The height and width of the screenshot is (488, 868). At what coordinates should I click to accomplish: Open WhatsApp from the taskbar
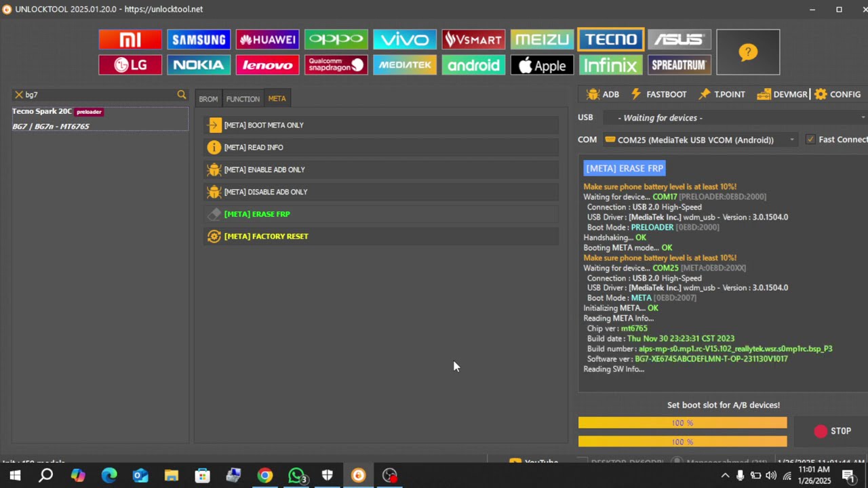[x=296, y=476]
